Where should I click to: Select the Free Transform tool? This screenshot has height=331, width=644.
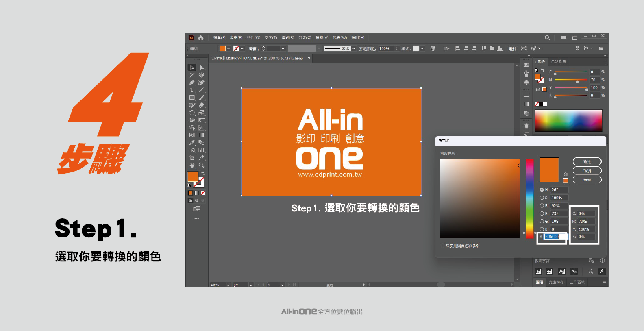click(202, 120)
